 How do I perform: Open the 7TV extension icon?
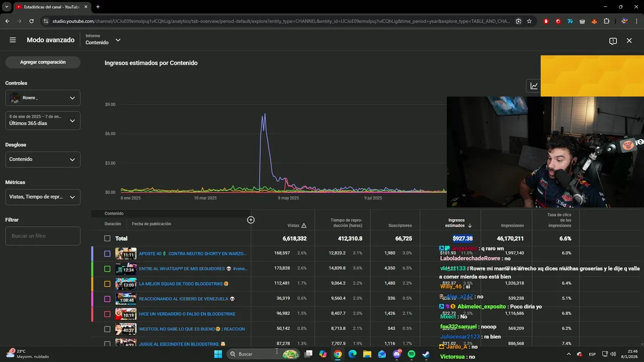pyautogui.click(x=570, y=21)
